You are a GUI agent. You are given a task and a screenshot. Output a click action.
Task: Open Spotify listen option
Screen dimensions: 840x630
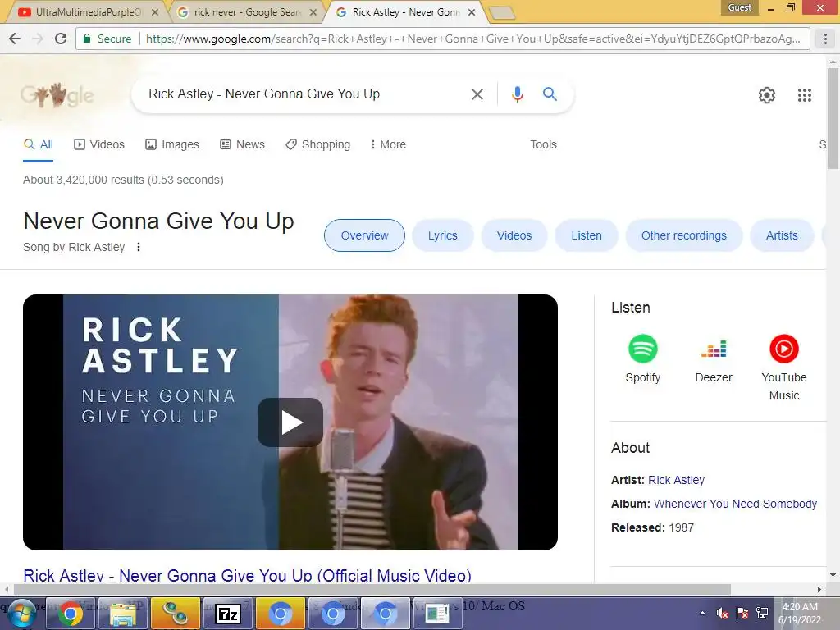643,359
